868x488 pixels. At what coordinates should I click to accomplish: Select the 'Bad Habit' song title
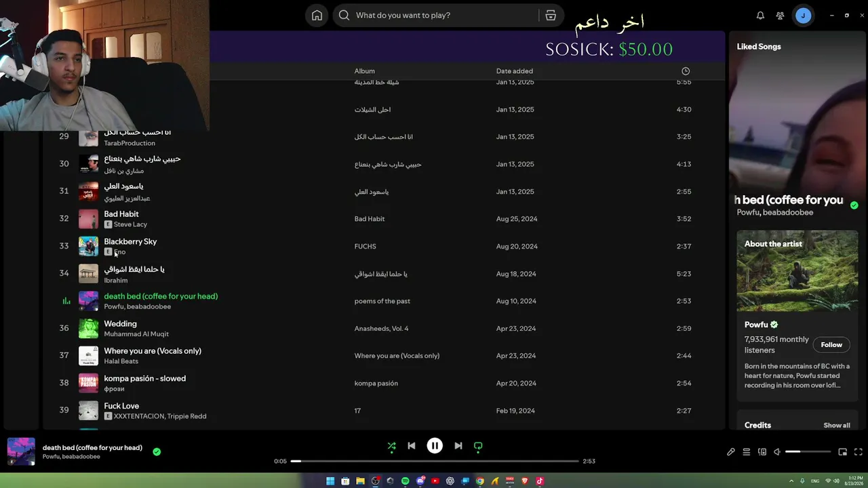tap(121, 214)
